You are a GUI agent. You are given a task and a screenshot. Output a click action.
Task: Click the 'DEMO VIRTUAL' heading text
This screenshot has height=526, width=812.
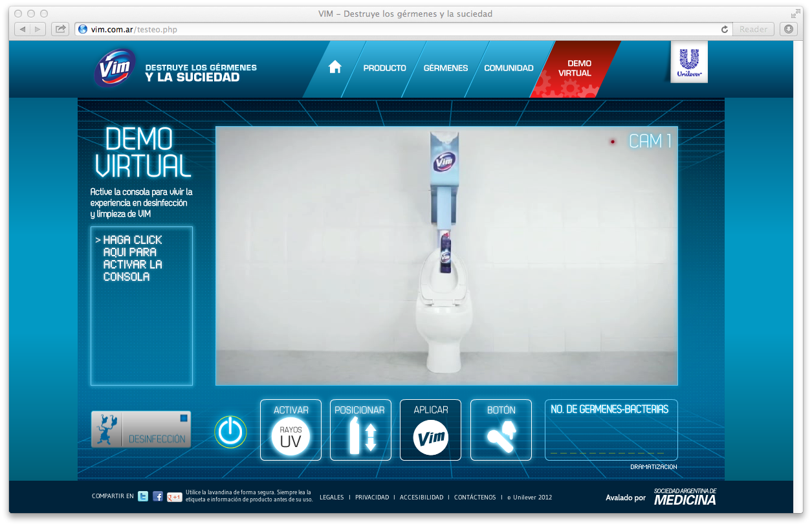143,153
